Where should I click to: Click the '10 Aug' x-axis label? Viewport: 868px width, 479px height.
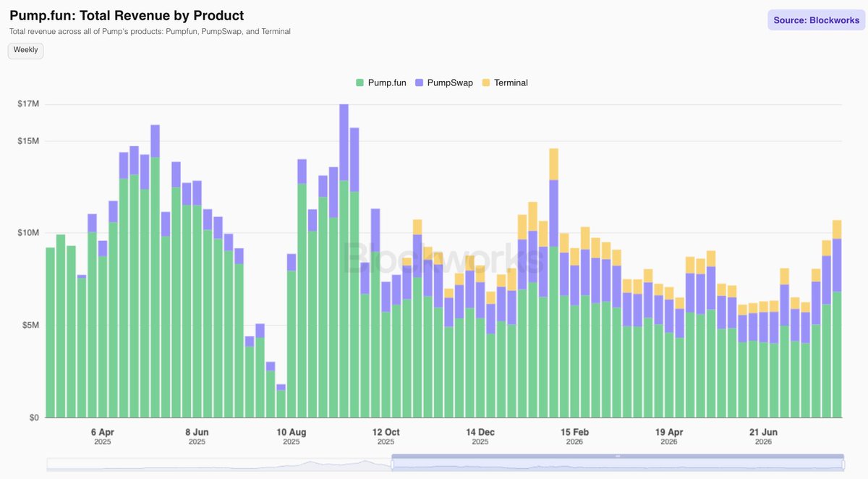point(292,432)
